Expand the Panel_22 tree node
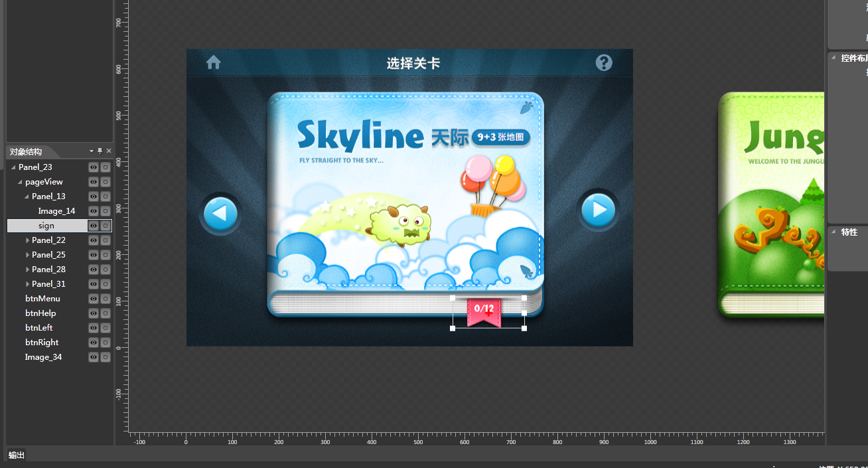 (x=27, y=240)
